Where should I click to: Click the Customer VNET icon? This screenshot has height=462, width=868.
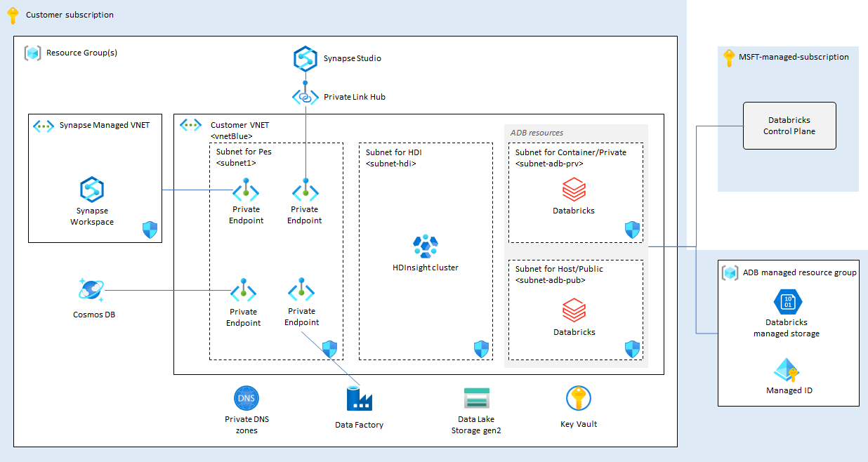(190, 125)
